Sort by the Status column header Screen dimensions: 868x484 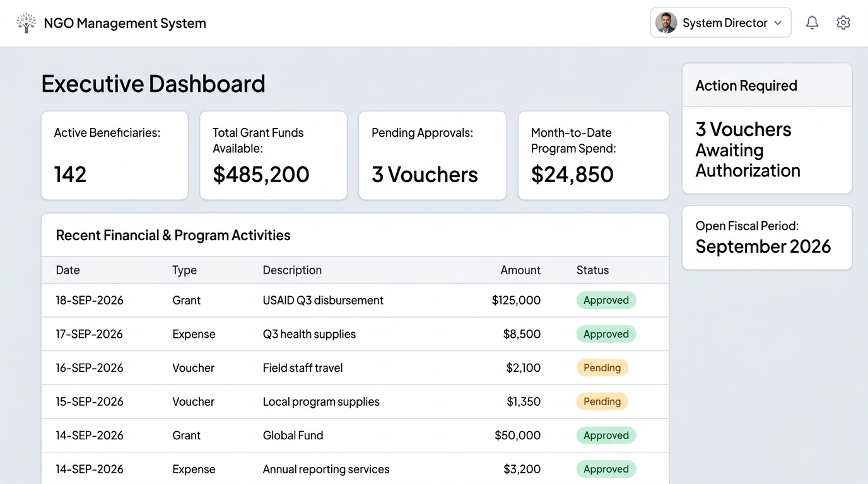click(592, 270)
